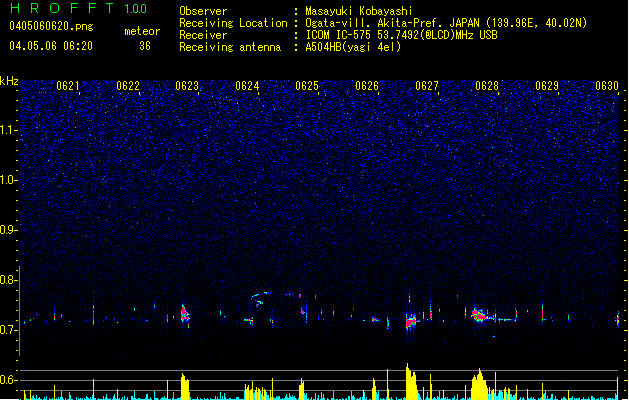
Task: Click the Receiver field label
Action: tap(203, 35)
